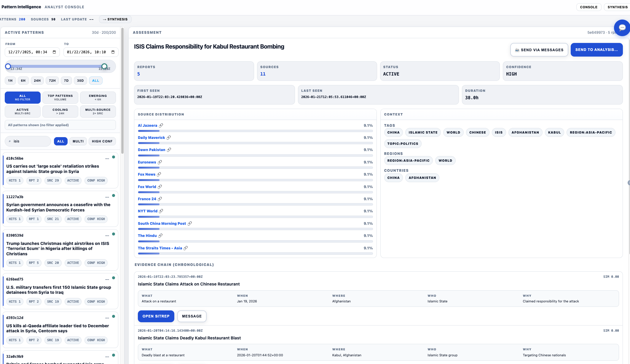Click the link icon next to Al Jazeera
Screen dimensions: 630x364
click(x=161, y=126)
